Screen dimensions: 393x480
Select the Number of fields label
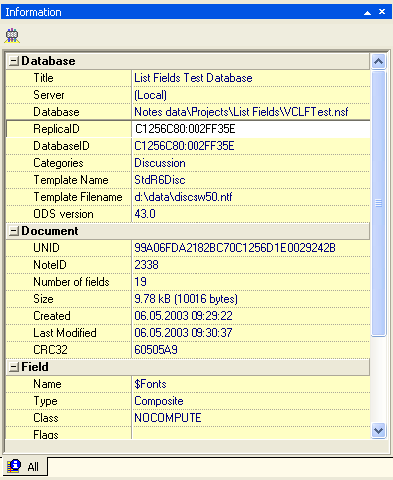click(71, 282)
